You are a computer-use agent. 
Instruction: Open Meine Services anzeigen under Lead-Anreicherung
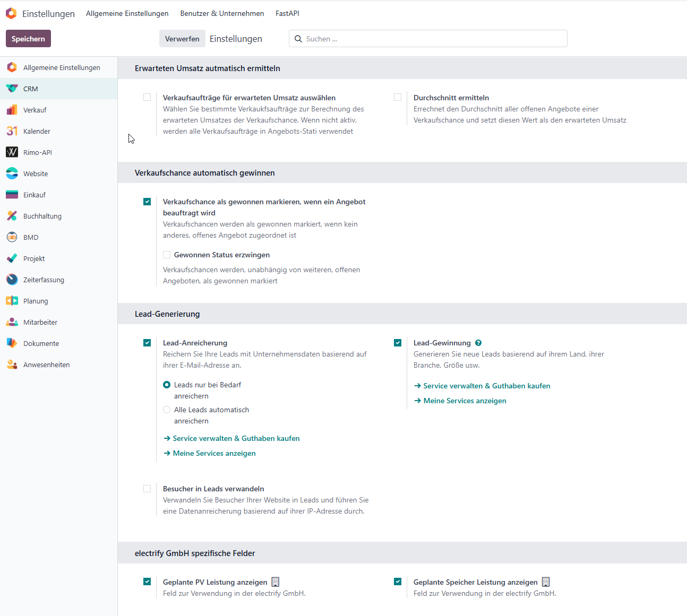(210, 453)
